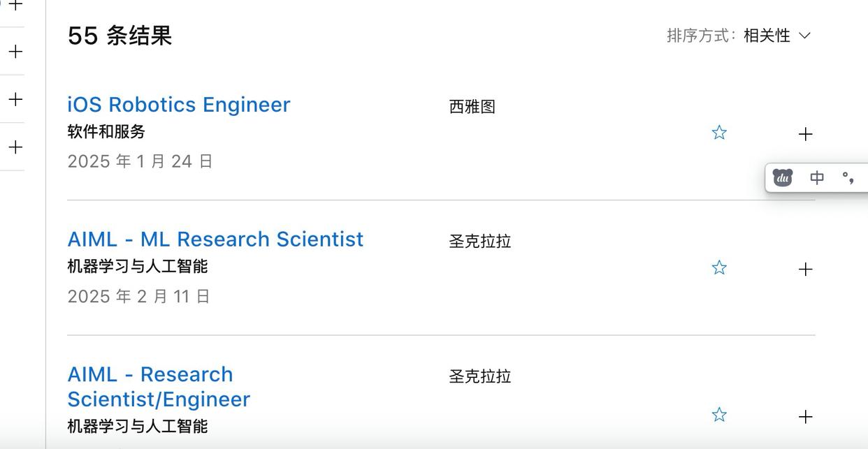This screenshot has width=868, height=449.
Task: Open the Baidu translate bear icon
Action: point(783,177)
